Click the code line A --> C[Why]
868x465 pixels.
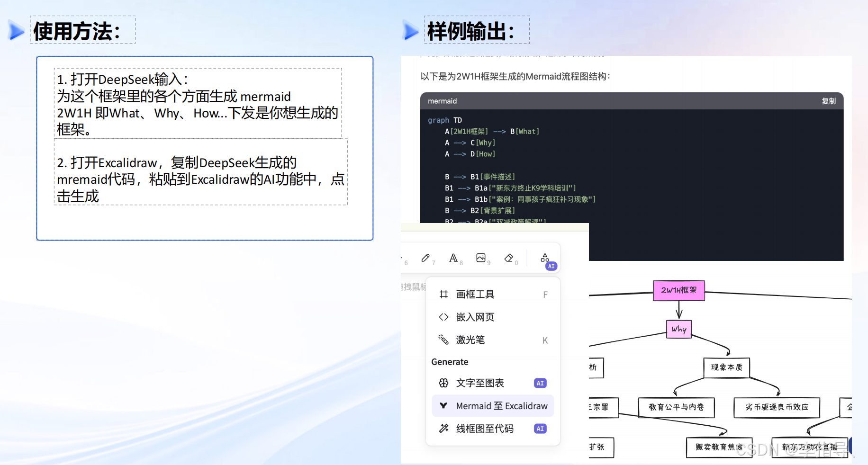click(470, 143)
